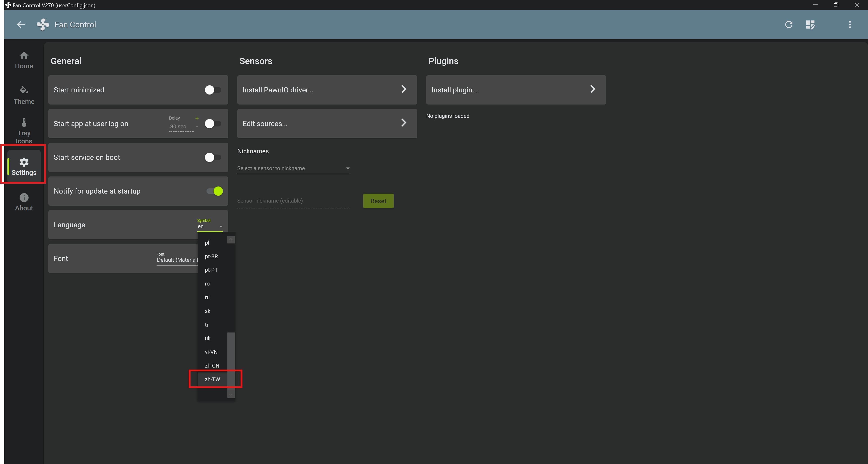The width and height of the screenshot is (868, 464).
Task: Click the refresh sensors icon
Action: tap(789, 25)
